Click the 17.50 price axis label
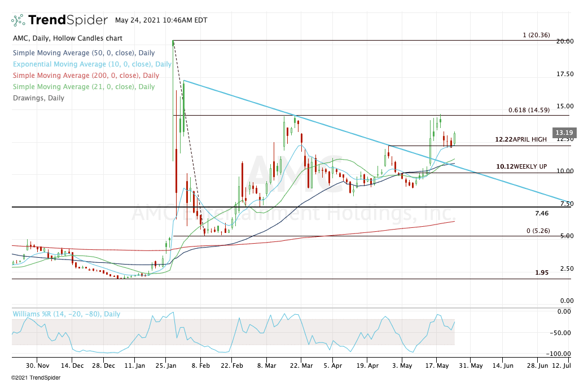Screen dimensions: 588x383 tap(565, 74)
